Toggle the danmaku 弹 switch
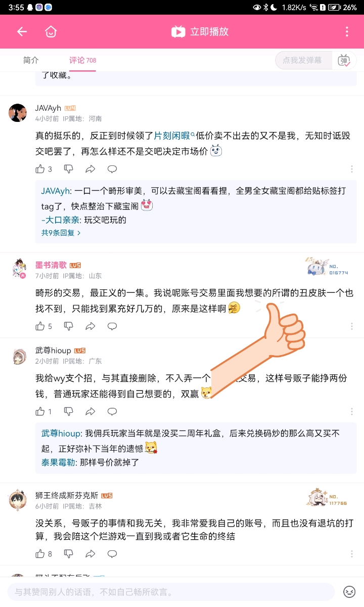 344,60
